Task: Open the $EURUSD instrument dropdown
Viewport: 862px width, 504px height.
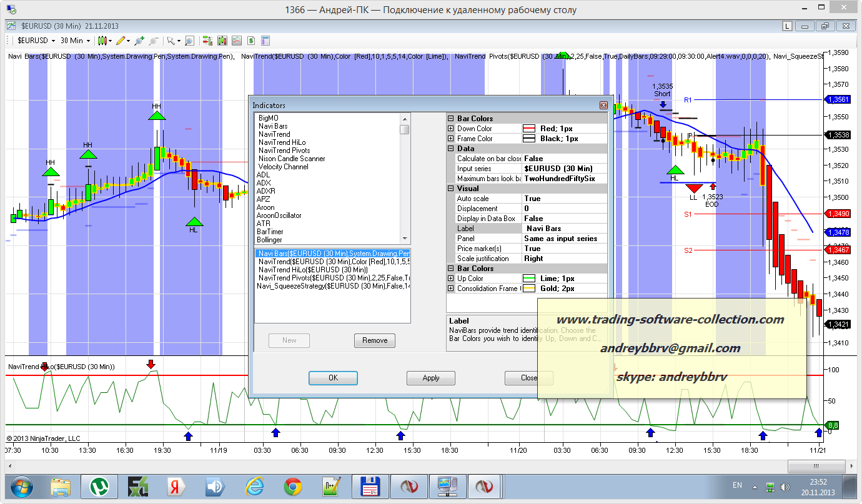Action: click(36, 41)
